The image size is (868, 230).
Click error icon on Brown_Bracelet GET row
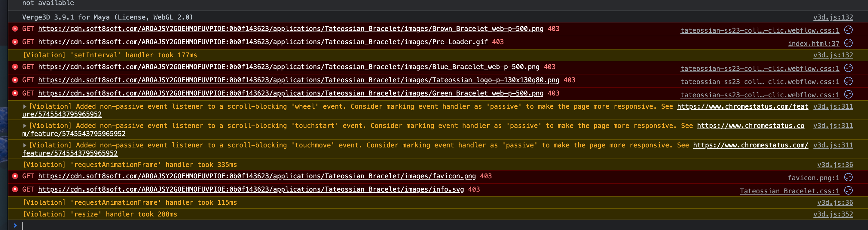click(x=15, y=29)
